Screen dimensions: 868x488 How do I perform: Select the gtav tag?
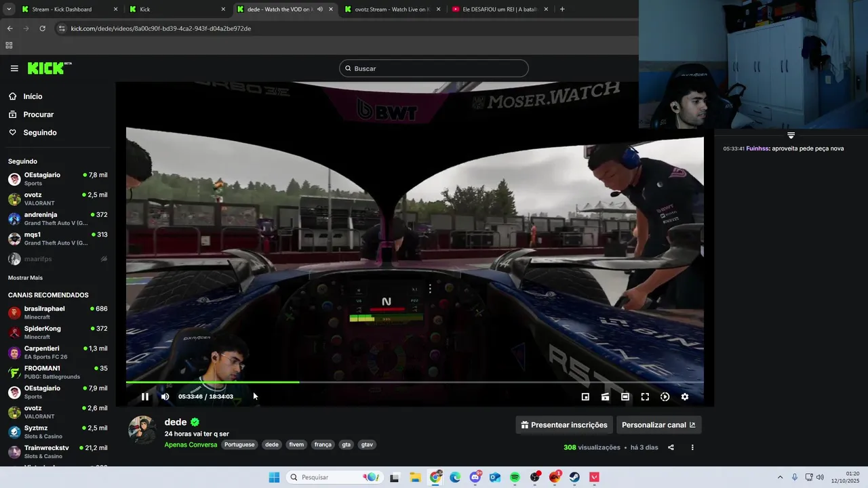[367, 445]
